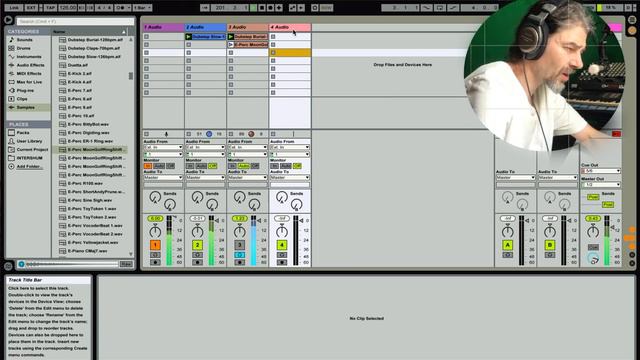Select E-Kick 3.aif in sample list
The height and width of the screenshot is (360, 640).
point(80,73)
